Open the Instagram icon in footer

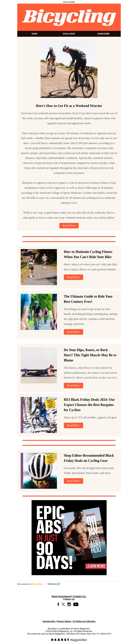click(x=69, y=604)
